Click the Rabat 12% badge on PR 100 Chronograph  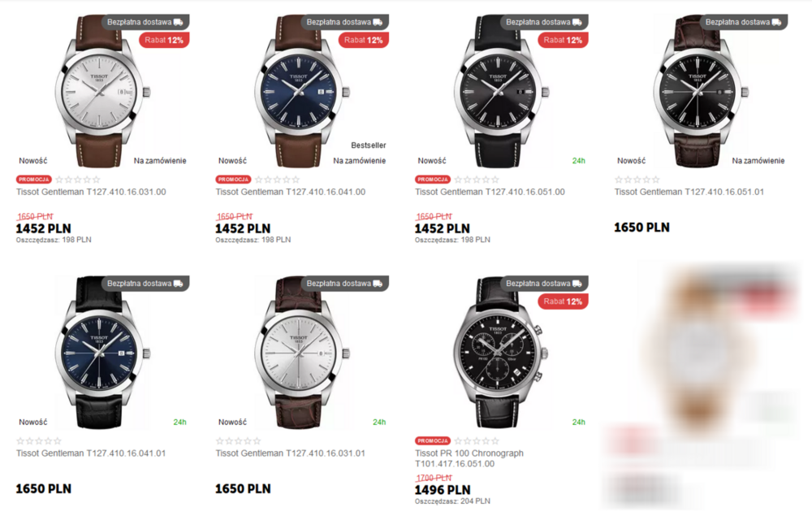click(x=563, y=301)
